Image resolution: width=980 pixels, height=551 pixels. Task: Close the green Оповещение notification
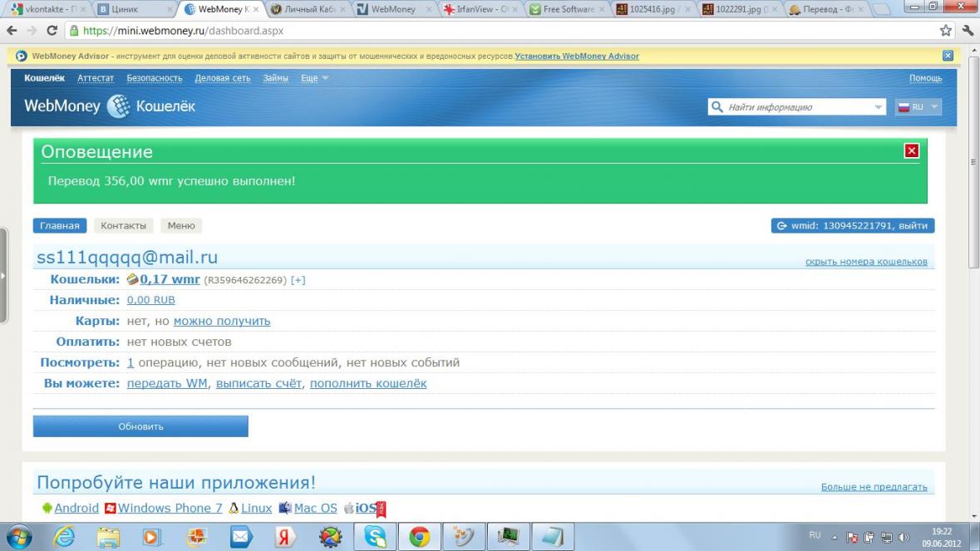coord(911,150)
